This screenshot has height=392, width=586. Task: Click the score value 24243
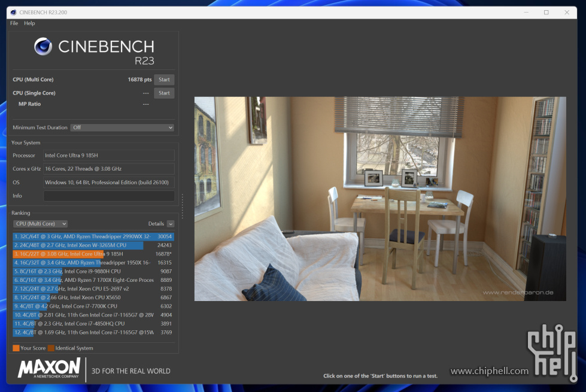pos(165,245)
